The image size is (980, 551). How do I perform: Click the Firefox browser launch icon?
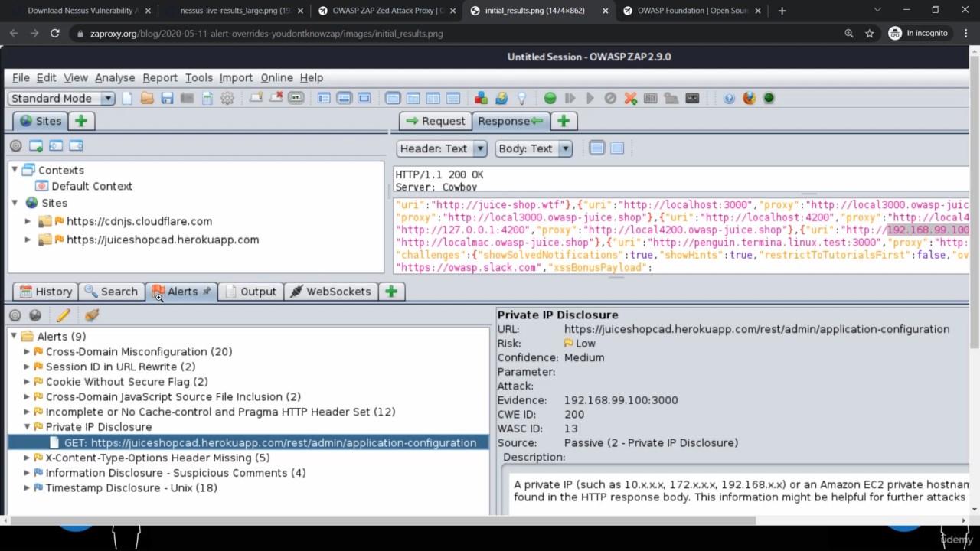tap(749, 98)
